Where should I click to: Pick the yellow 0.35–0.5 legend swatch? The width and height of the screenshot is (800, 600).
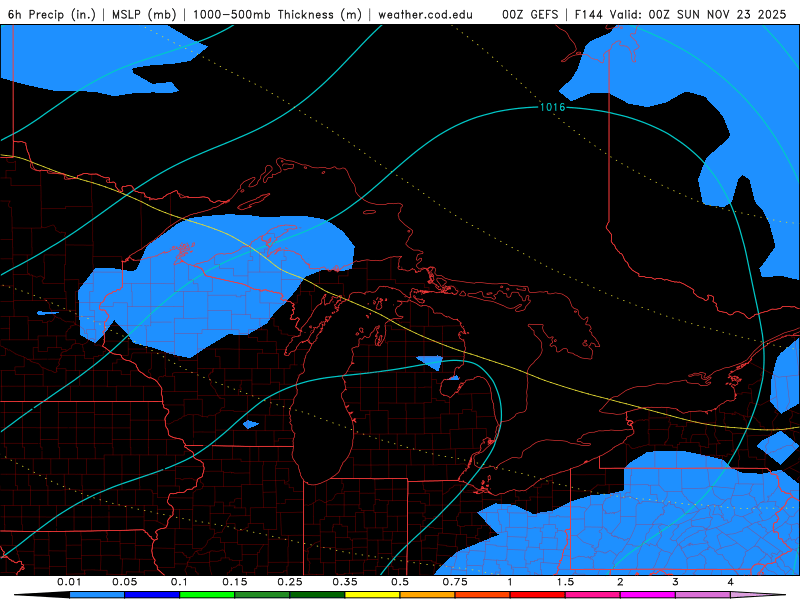[372, 595]
